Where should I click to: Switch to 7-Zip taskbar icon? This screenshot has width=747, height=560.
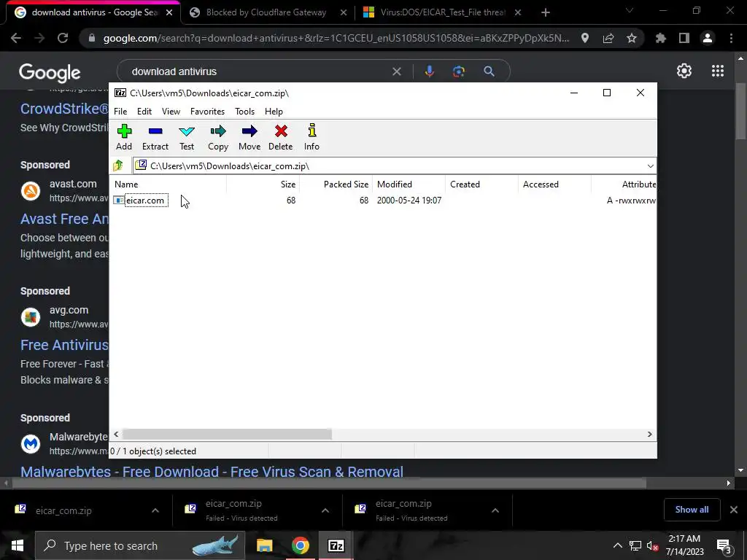coord(336,545)
